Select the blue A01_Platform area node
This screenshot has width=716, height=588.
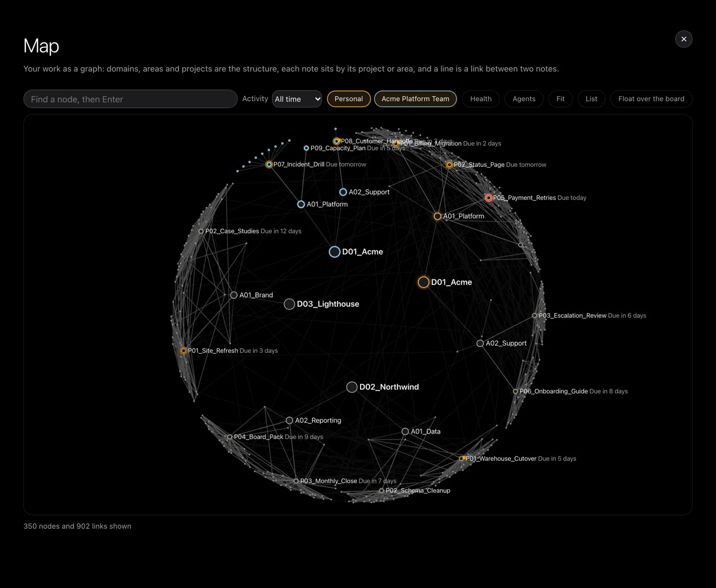pyautogui.click(x=301, y=204)
